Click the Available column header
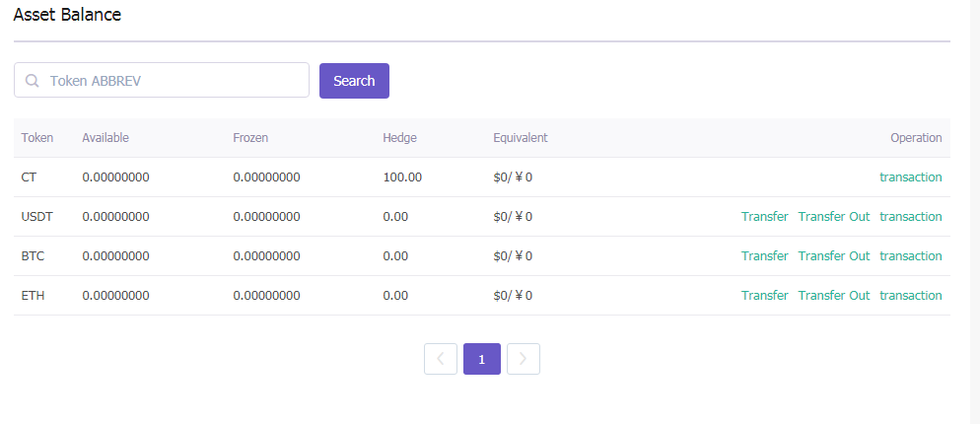 (x=105, y=138)
